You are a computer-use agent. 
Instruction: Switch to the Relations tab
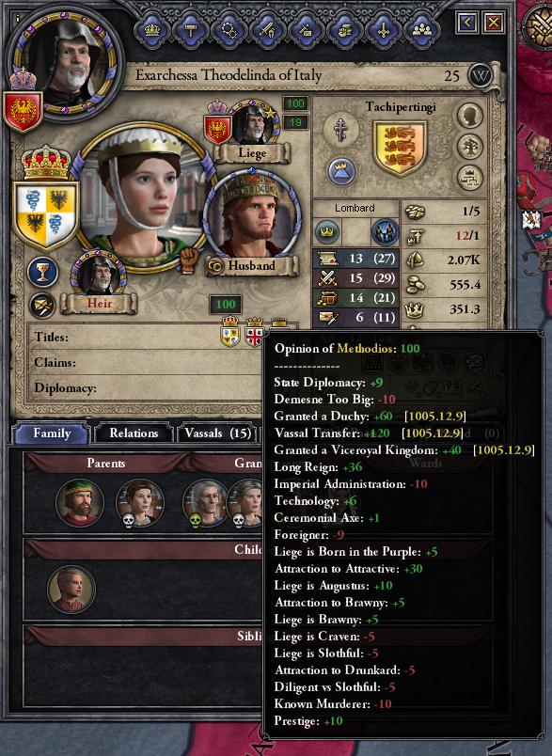click(x=134, y=433)
